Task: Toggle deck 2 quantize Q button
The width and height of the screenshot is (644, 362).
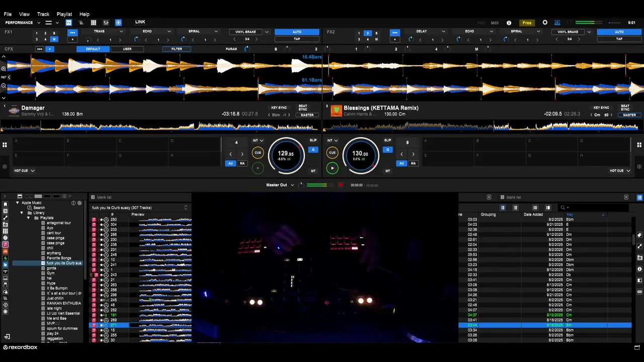Action: (x=387, y=150)
